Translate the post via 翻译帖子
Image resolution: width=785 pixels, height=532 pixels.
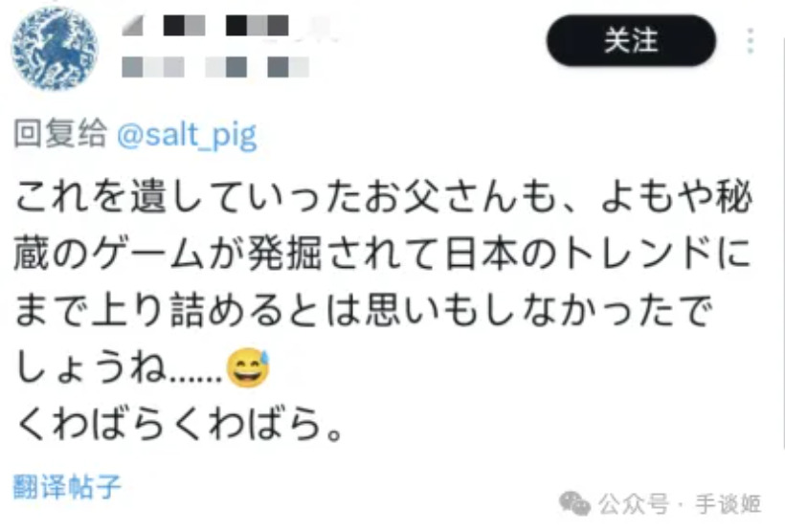click(67, 486)
